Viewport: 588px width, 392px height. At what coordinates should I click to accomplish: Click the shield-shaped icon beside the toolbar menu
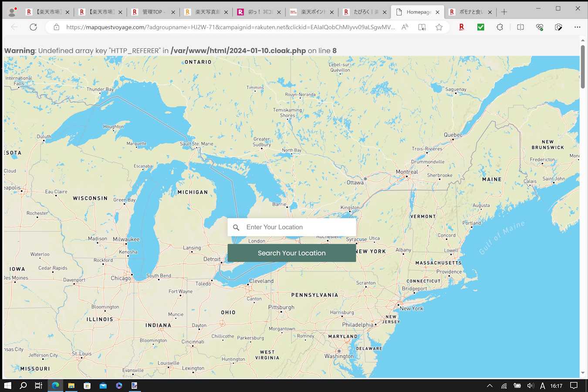(558, 27)
